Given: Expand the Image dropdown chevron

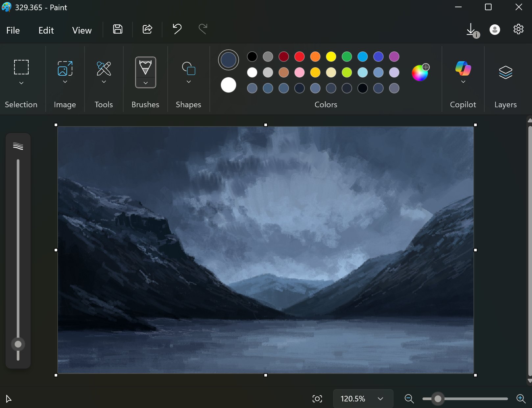Looking at the screenshot, I should (65, 82).
